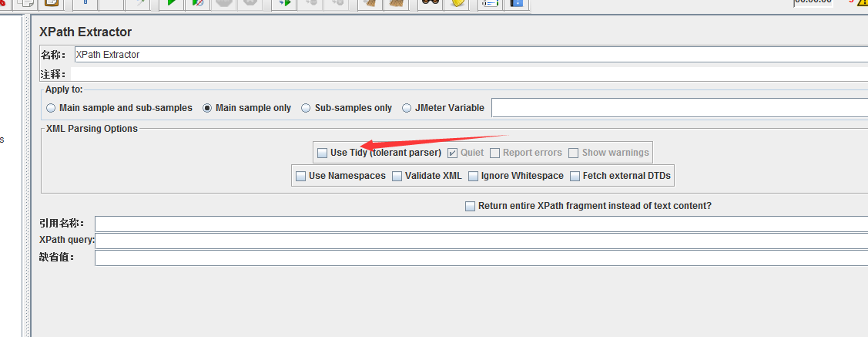The image size is (868, 337).
Task: Click the Copy toolbar icon
Action: [x=25, y=3]
